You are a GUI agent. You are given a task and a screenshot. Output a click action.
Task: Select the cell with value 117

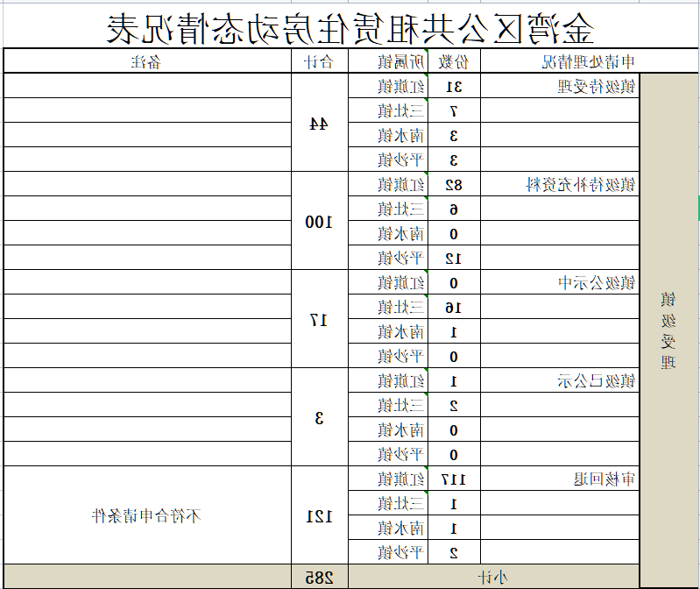click(x=454, y=479)
